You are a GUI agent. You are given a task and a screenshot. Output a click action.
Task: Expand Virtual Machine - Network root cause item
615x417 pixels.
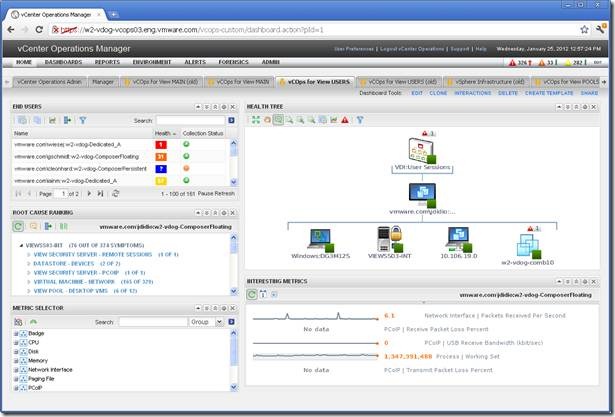[29, 282]
